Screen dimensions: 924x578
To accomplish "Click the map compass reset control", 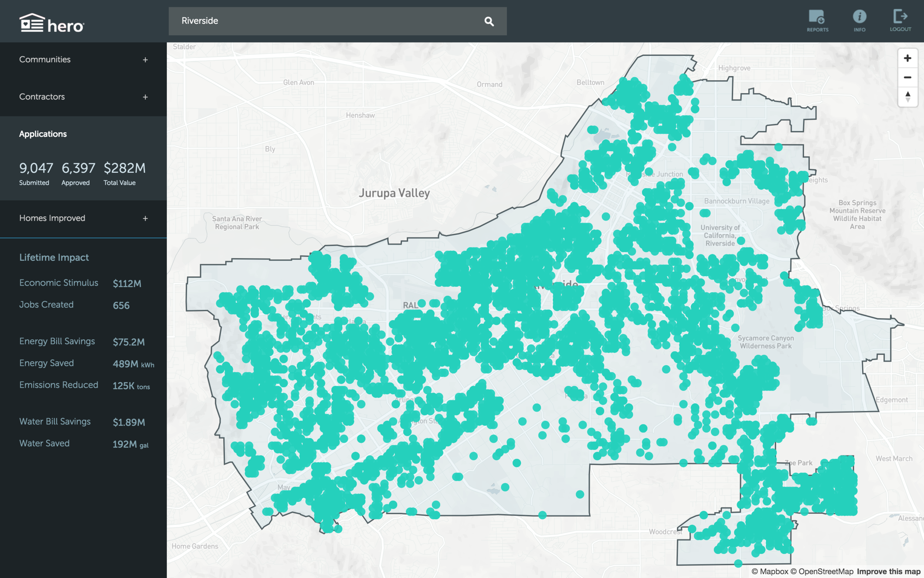I will 907,98.
